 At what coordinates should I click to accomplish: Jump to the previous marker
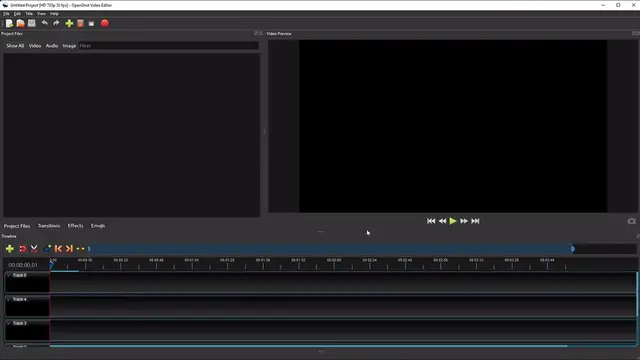point(58,249)
